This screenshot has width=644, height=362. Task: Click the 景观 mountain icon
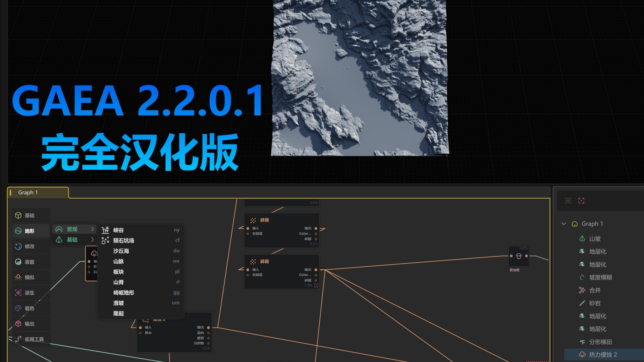pos(59,229)
